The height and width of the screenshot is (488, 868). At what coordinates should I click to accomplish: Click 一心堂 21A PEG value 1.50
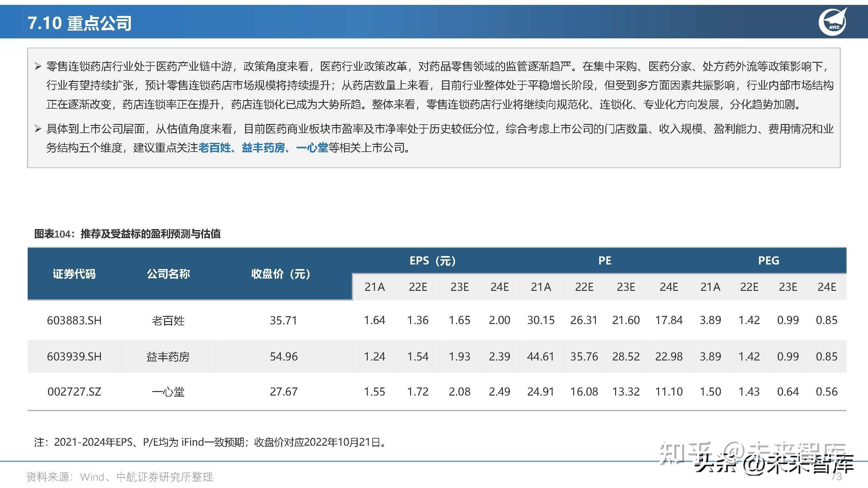(710, 392)
